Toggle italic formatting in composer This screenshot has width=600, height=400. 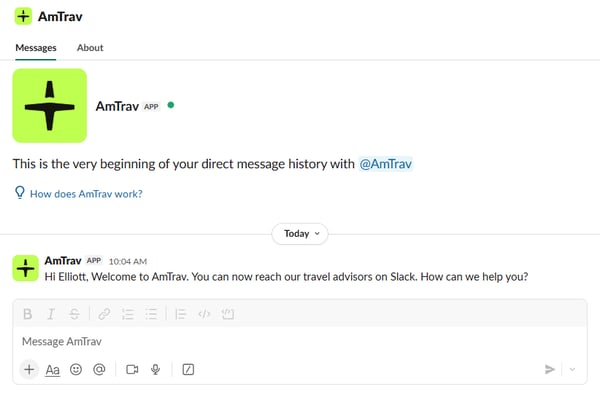(51, 314)
